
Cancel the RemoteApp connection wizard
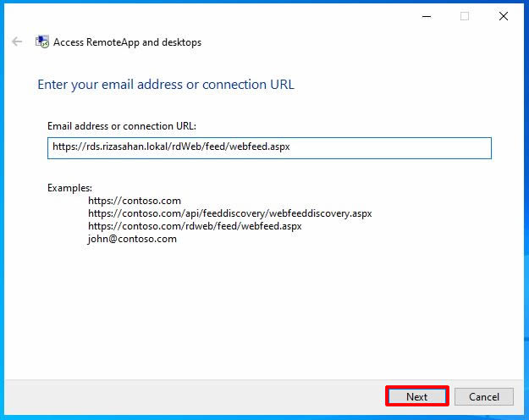click(484, 396)
